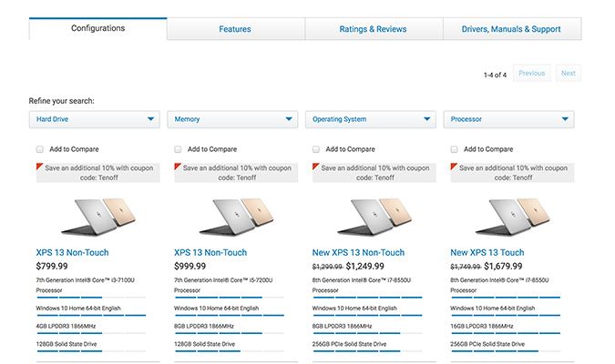The height and width of the screenshot is (364, 615).
Task: Open the Operating System filter dropdown
Action: pos(371,119)
